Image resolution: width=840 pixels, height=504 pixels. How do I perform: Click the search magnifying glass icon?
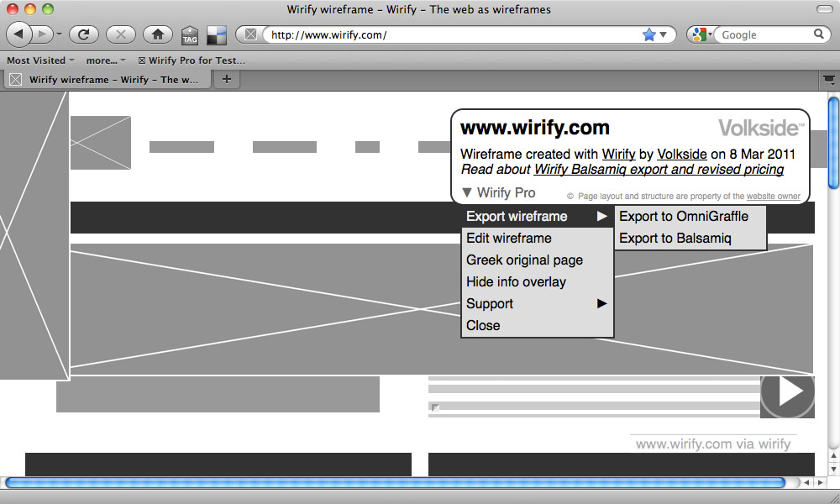pos(818,34)
